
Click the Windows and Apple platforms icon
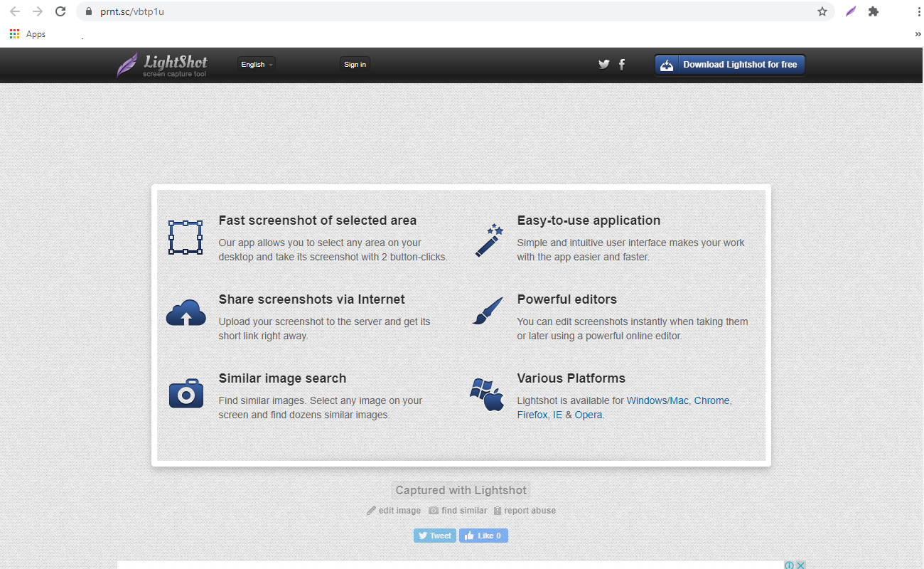(487, 394)
